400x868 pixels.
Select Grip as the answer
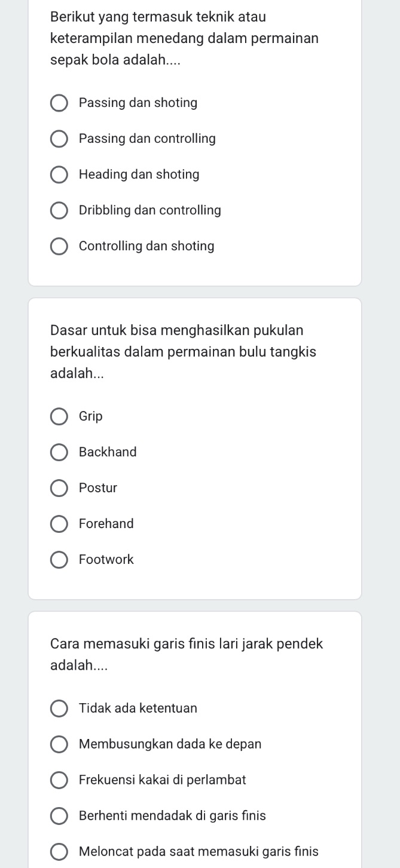click(x=59, y=416)
